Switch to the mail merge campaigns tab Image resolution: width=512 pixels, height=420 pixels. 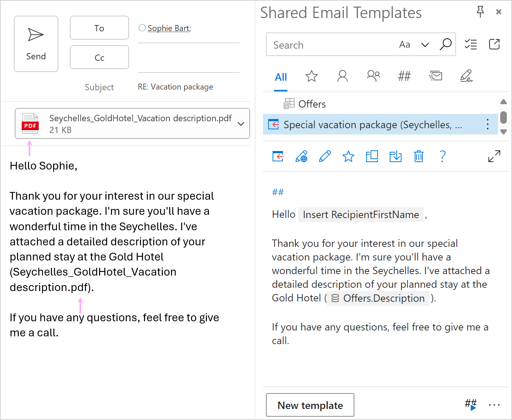[x=435, y=76]
